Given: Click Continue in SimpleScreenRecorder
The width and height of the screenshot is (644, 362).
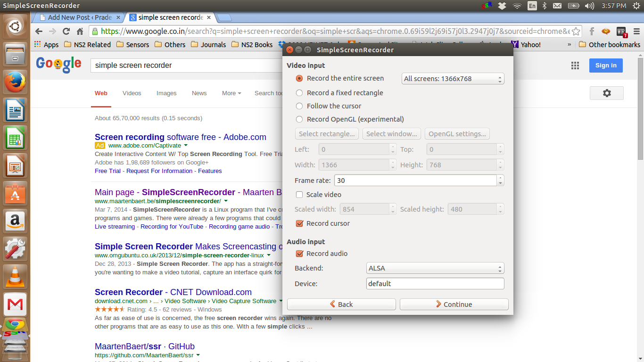Looking at the screenshot, I should click(x=454, y=304).
